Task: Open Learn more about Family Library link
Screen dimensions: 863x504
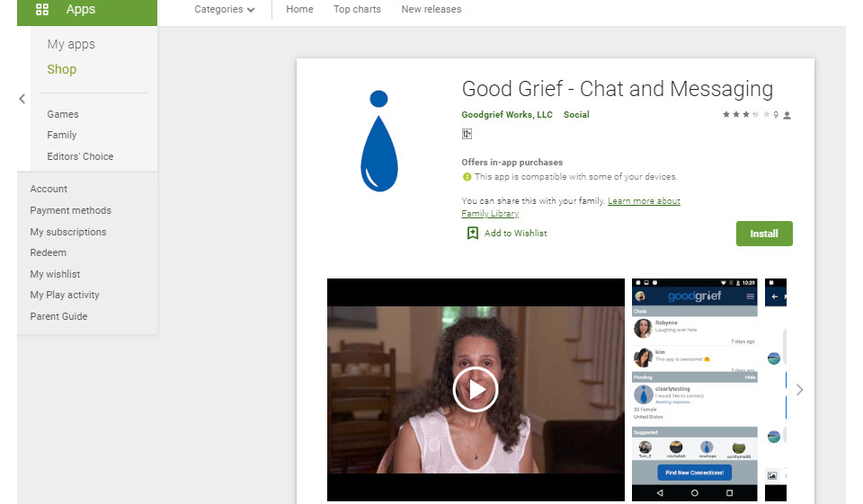Action: tap(644, 201)
